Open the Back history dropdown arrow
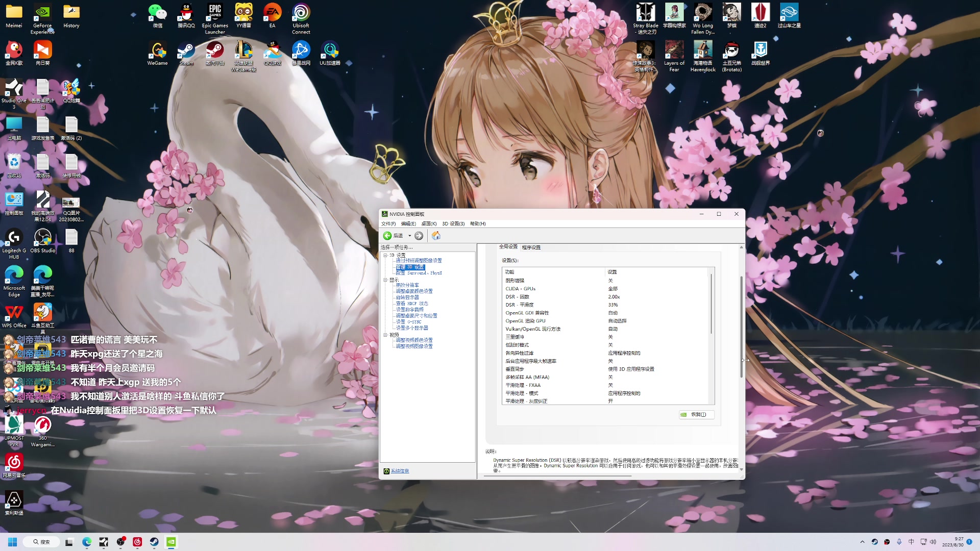Image resolution: width=980 pixels, height=551 pixels. point(409,236)
